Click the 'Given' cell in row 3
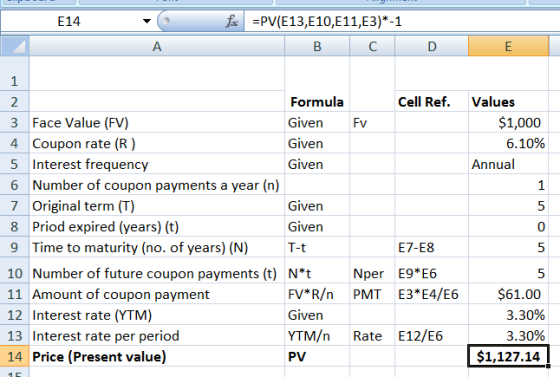 tap(317, 122)
